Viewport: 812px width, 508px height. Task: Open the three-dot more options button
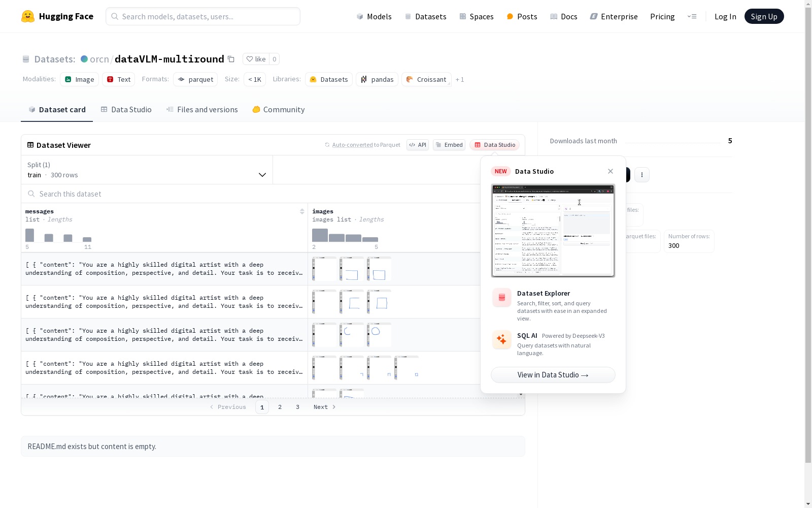[642, 175]
